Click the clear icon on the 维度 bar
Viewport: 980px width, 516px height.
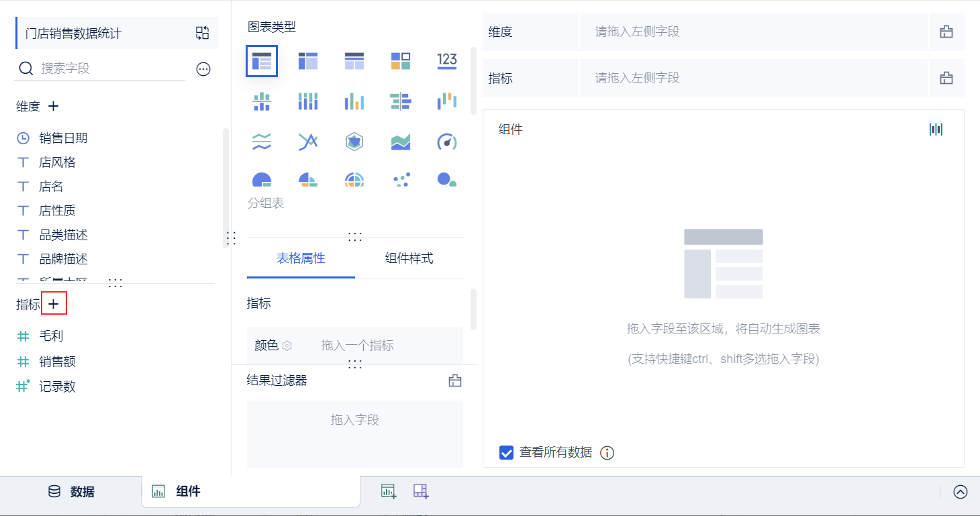[946, 32]
